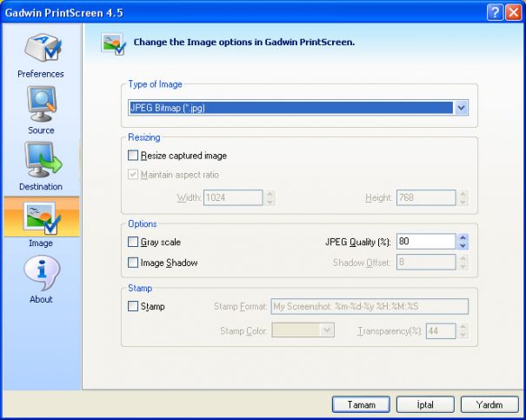Screen dimensions: 526x420
Task: Enable Gray scale checkbox
Action: (133, 242)
